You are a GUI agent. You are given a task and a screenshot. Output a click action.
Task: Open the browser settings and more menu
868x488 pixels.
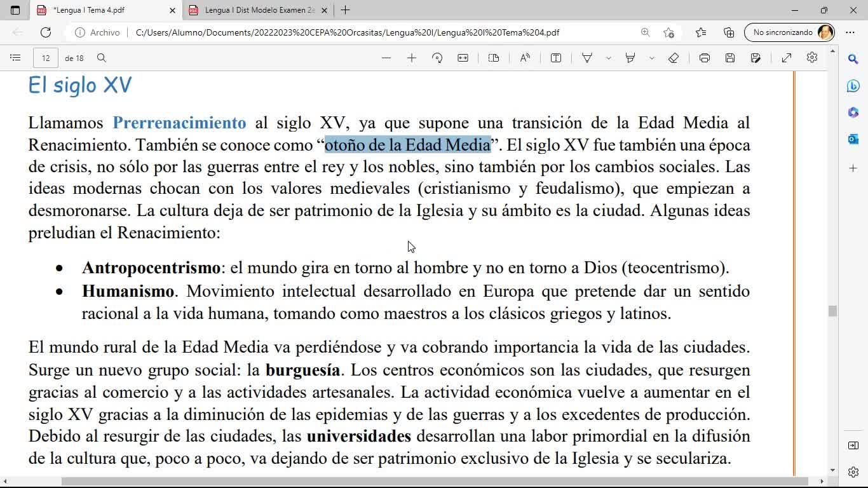[850, 32]
